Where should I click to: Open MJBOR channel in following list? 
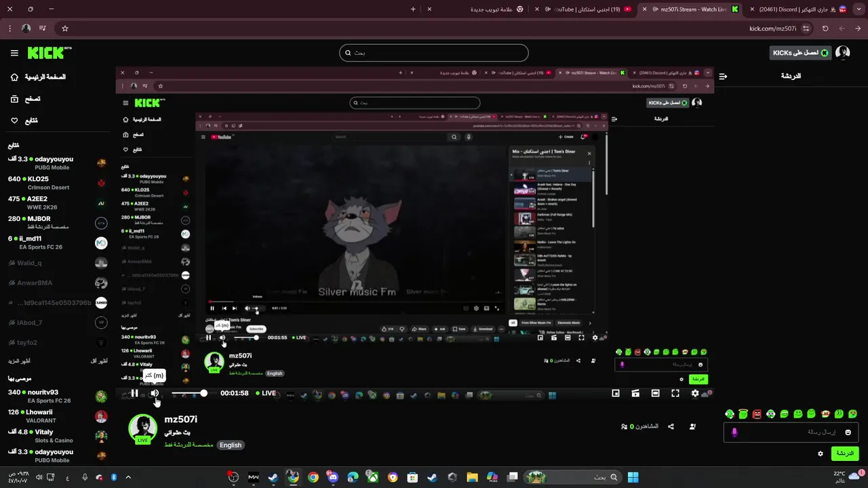point(57,222)
